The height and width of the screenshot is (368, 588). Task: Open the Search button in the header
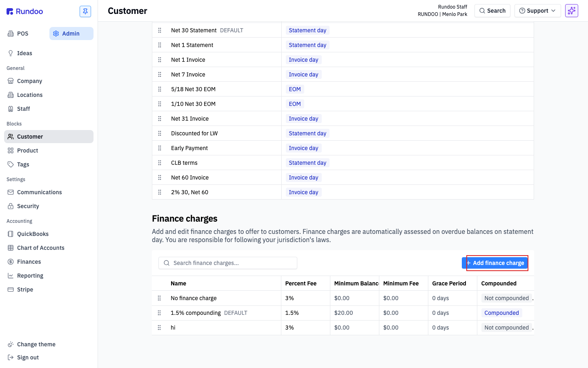[x=492, y=11]
